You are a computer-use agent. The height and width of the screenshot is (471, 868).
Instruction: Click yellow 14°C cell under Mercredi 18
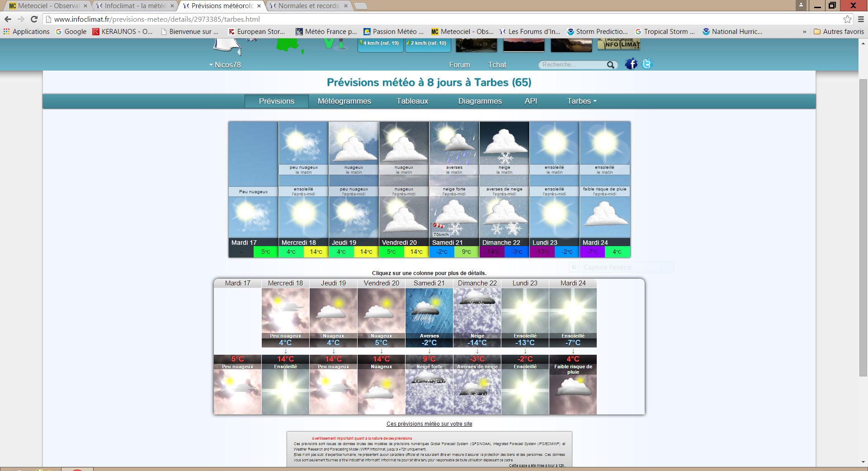(x=316, y=252)
